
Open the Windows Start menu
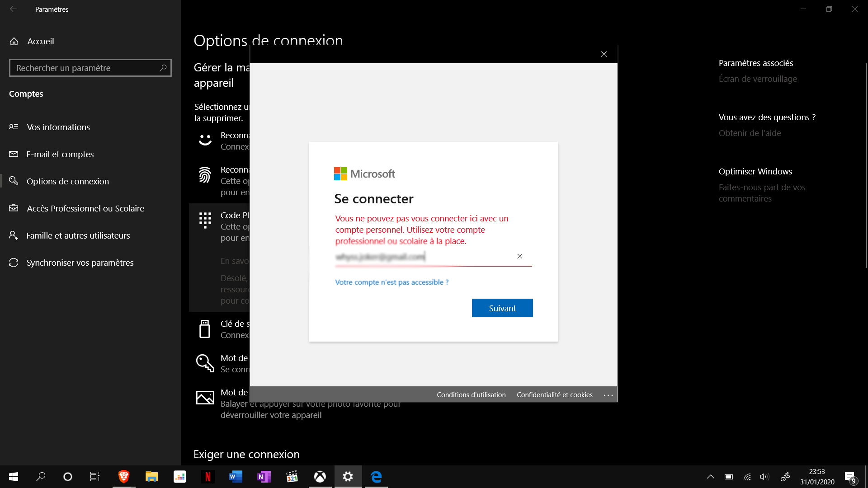click(x=14, y=477)
